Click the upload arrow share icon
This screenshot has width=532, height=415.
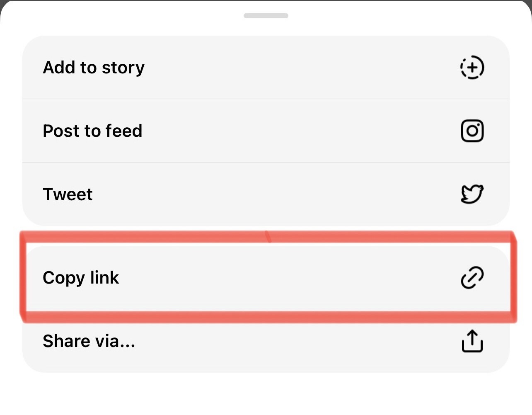click(x=472, y=341)
